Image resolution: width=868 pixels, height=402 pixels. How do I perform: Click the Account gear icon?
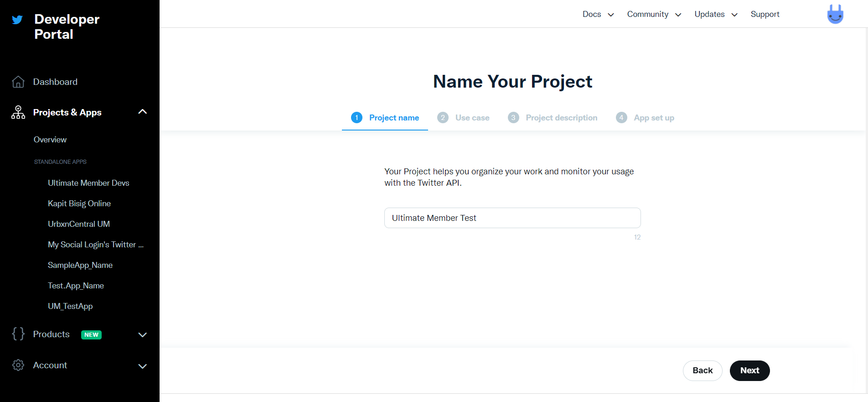tap(18, 365)
